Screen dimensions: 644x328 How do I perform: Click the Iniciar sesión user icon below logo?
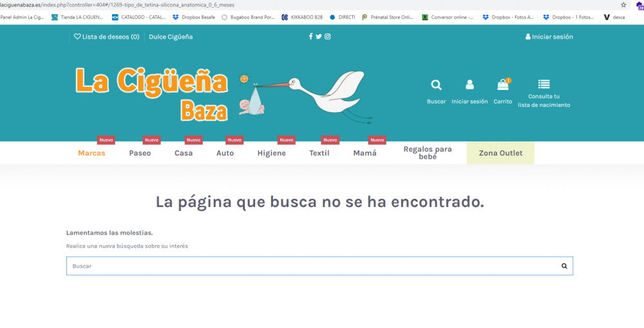pos(469,84)
